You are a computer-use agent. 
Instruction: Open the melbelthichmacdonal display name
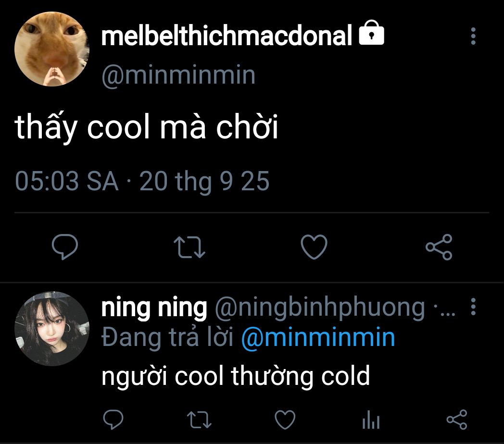tap(227, 36)
